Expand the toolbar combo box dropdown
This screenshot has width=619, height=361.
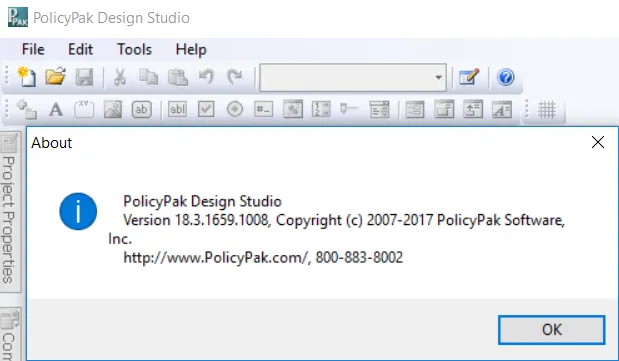(438, 77)
